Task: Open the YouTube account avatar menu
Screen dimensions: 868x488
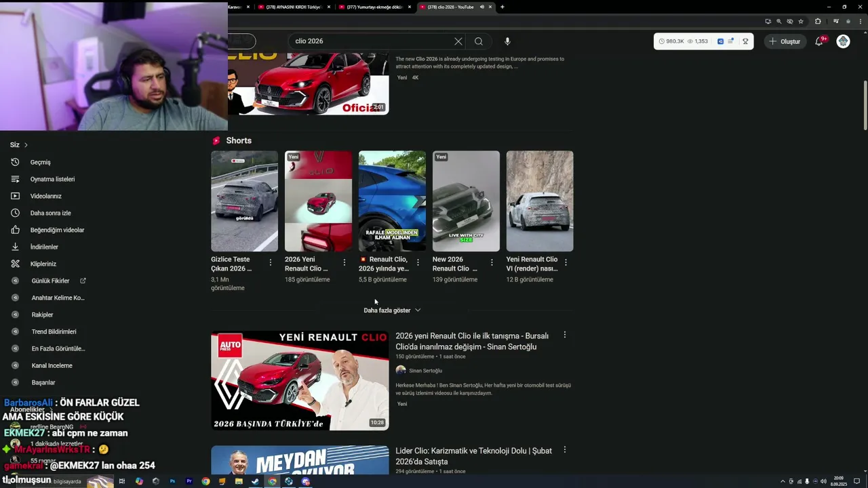Action: [x=843, y=41]
